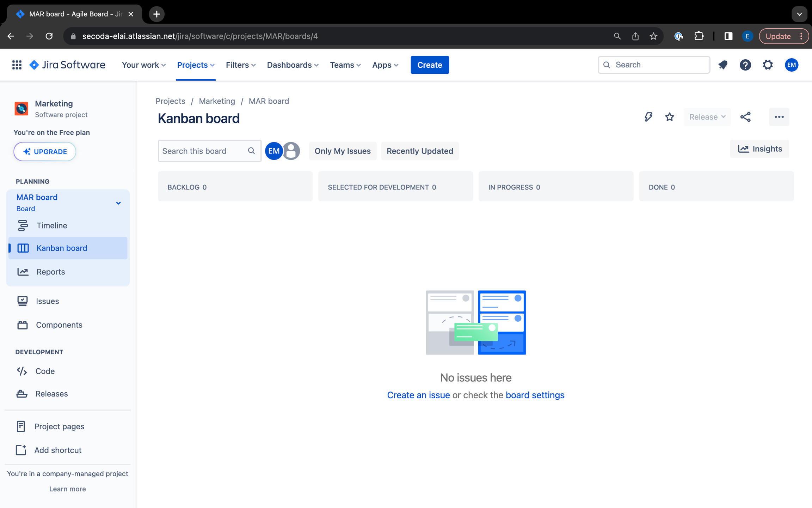This screenshot has height=508, width=812.
Task: Toggle the EM assignee avatar filter
Action: 273,151
